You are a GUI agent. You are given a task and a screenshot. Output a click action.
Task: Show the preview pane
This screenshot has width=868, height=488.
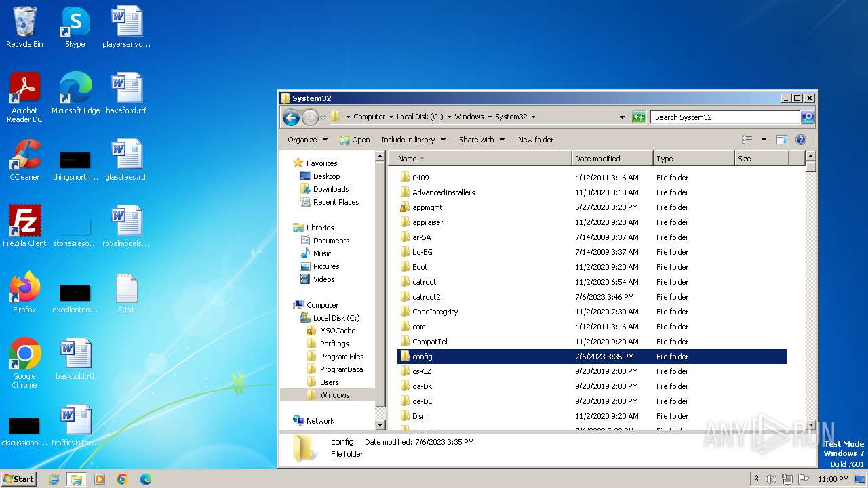781,140
